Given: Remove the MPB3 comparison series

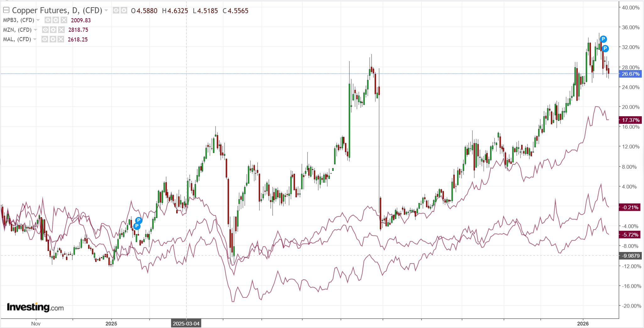Looking at the screenshot, I should coord(64,20).
